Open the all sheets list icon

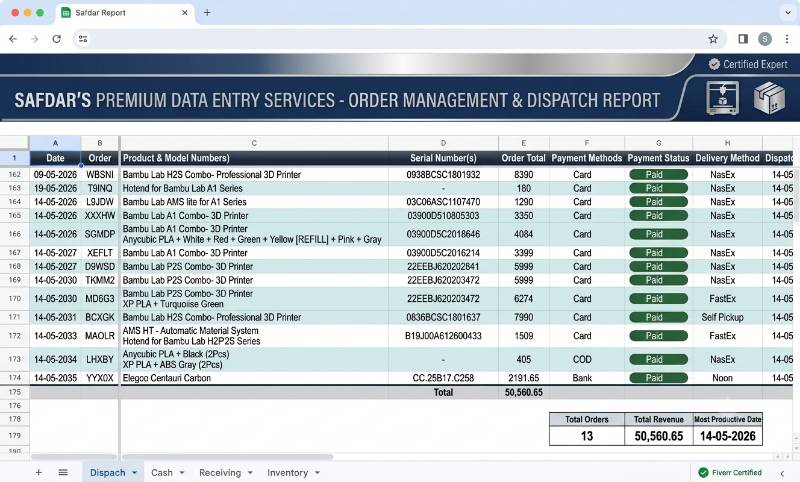pyautogui.click(x=63, y=473)
